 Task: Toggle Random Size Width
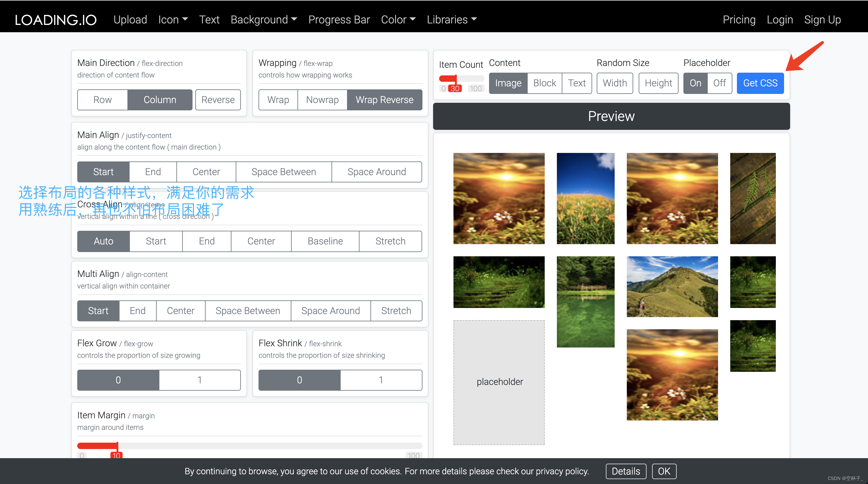coord(614,83)
